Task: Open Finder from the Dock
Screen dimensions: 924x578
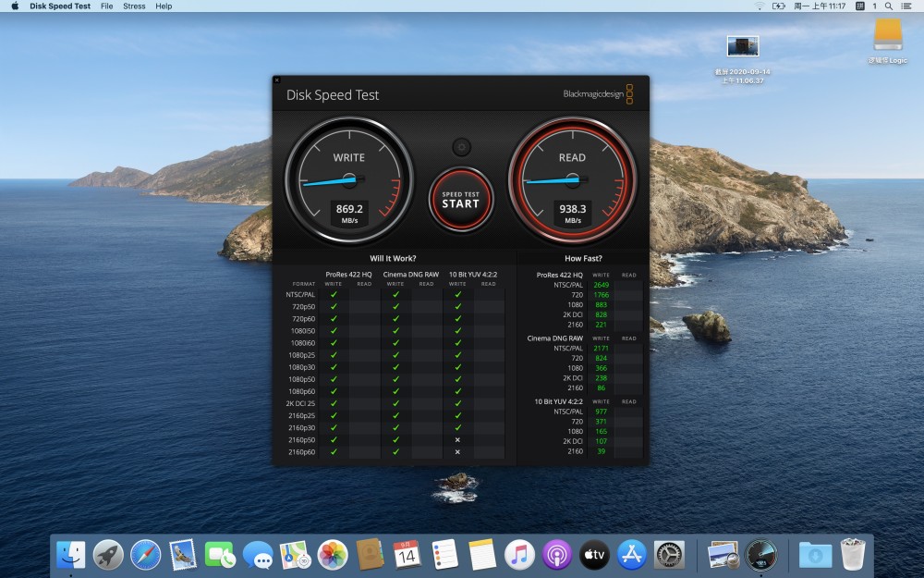Action: [71, 555]
